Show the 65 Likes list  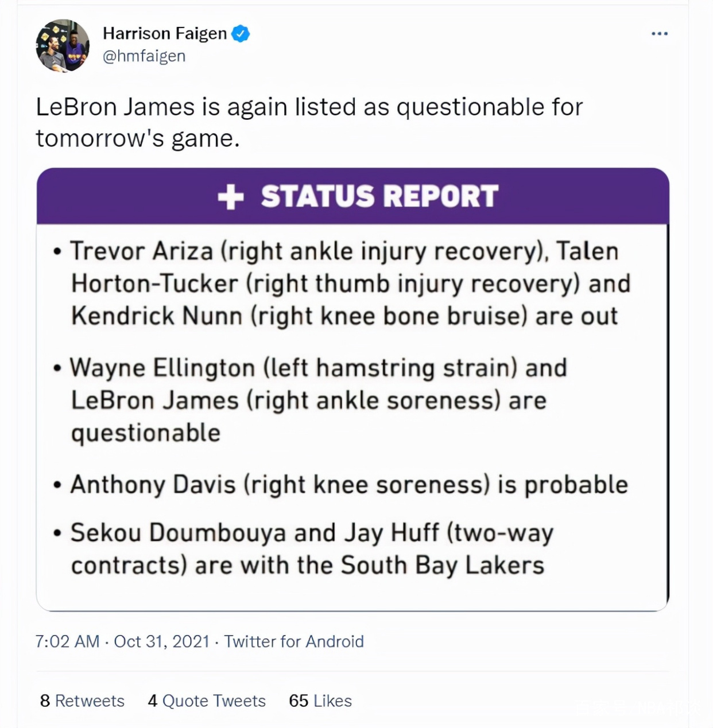320,700
